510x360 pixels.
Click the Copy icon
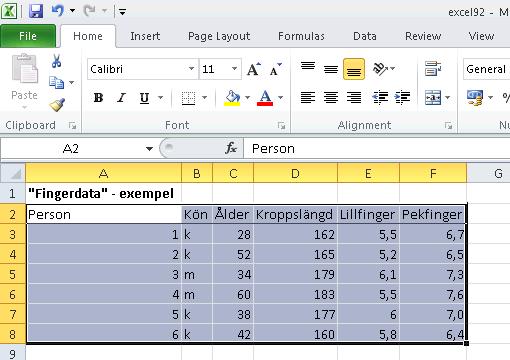click(x=56, y=82)
